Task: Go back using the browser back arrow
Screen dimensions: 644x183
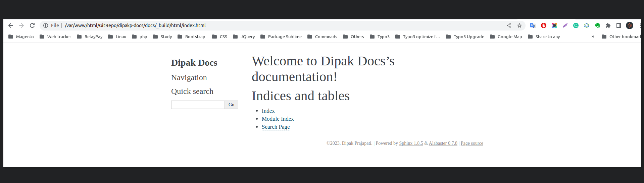Action: pyautogui.click(x=11, y=25)
